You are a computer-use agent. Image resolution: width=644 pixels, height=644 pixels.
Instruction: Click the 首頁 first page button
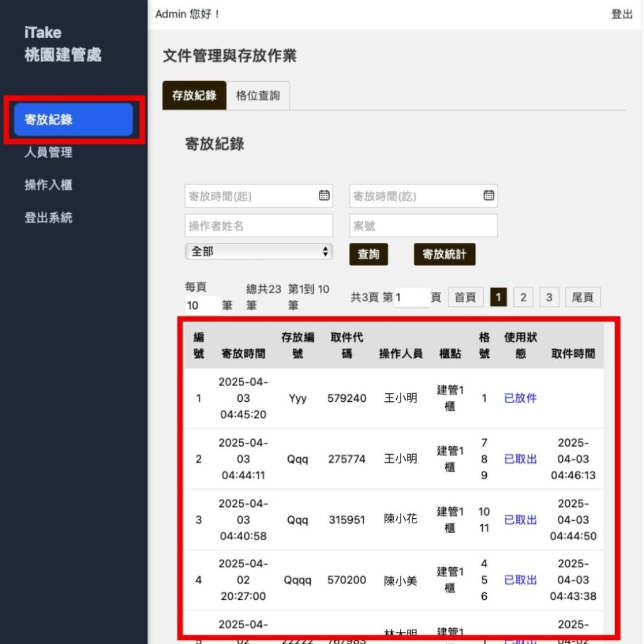coord(465,297)
